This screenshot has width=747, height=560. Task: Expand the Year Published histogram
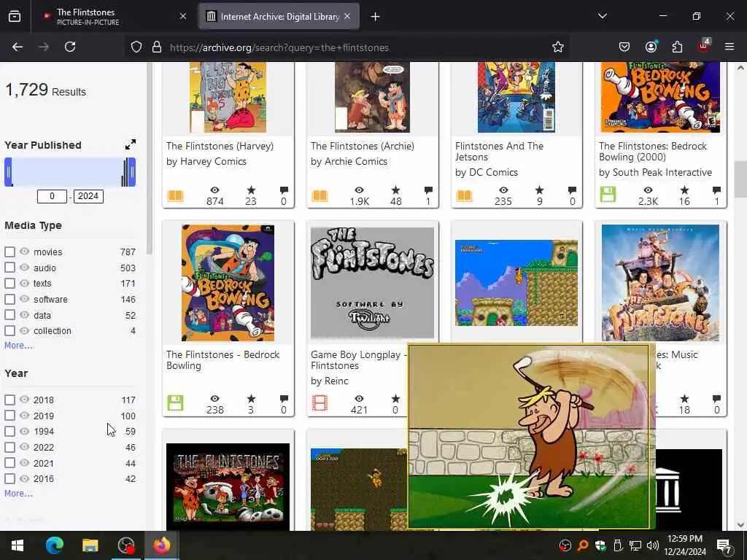coord(130,145)
